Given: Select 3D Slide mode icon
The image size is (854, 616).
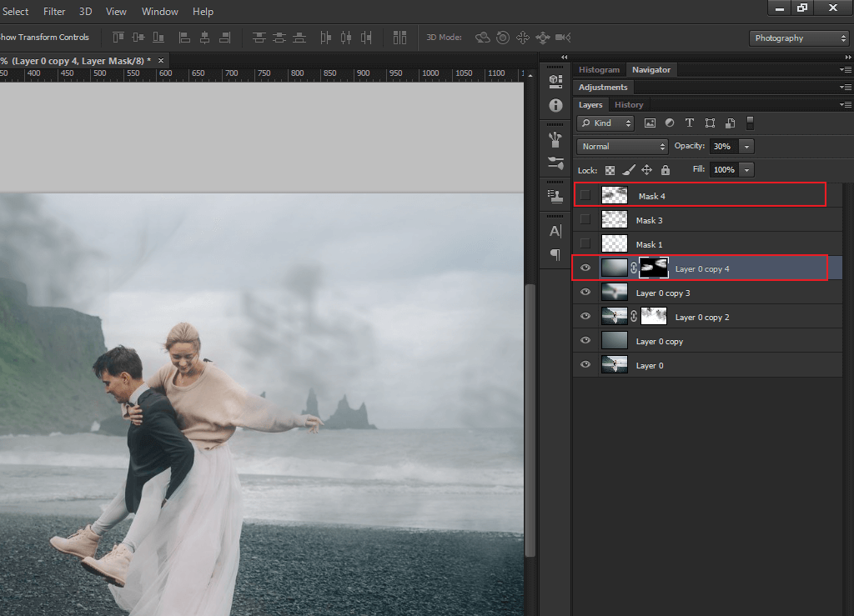Looking at the screenshot, I should click(543, 37).
